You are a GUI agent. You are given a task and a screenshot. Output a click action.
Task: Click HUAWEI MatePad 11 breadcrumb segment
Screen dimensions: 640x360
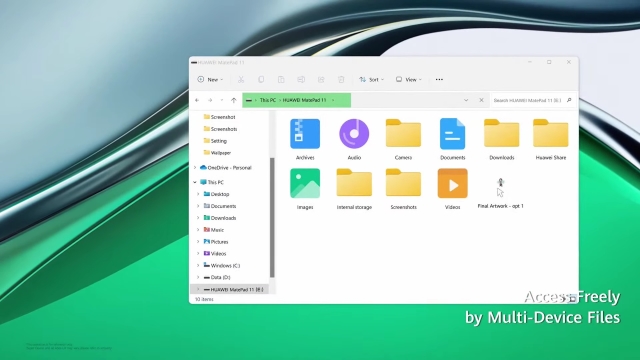(304, 100)
